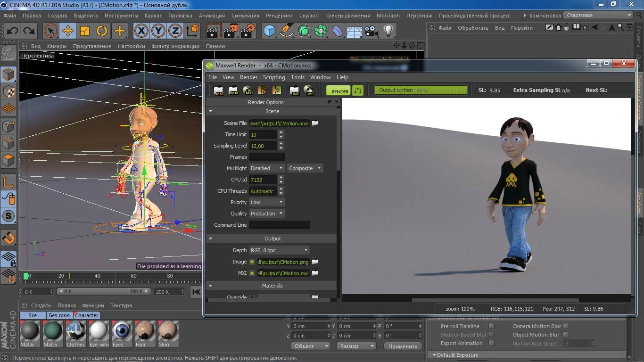Undo the last action in Cinema 4D
The image size is (644, 362).
point(12,31)
